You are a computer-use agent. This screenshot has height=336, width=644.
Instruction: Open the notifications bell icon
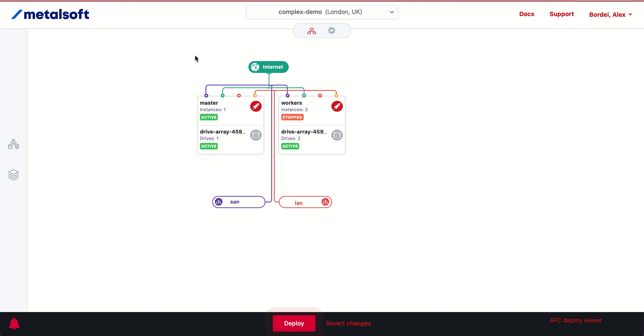pyautogui.click(x=14, y=323)
